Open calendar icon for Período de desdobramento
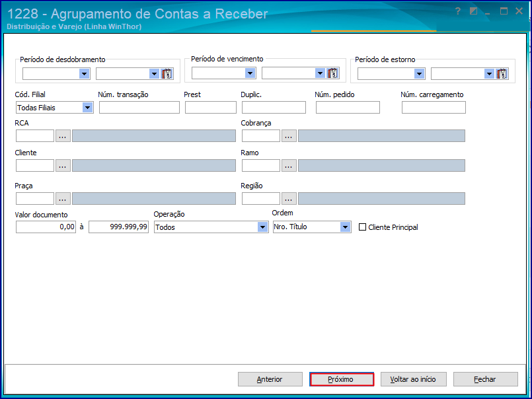Image resolution: width=532 pixels, height=399 pixels. coord(167,73)
